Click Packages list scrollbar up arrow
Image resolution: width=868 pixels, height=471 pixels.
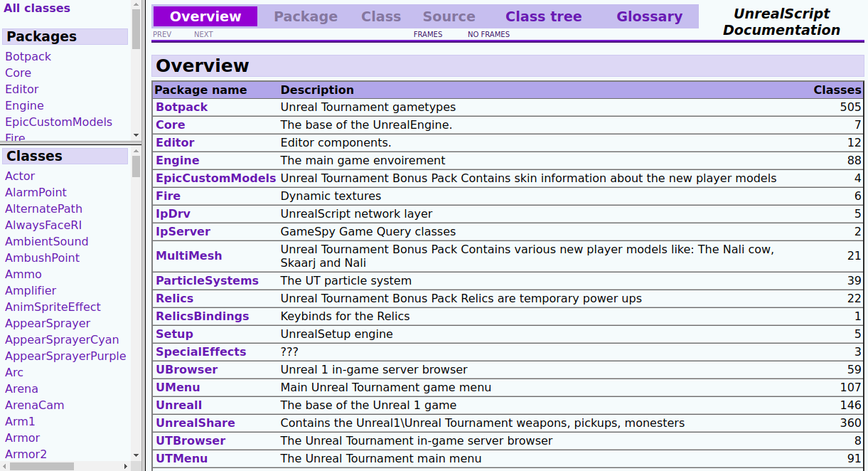[x=136, y=4]
